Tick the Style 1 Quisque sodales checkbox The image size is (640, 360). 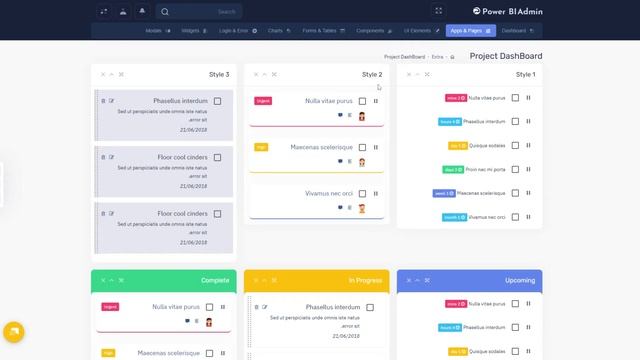pyautogui.click(x=516, y=146)
